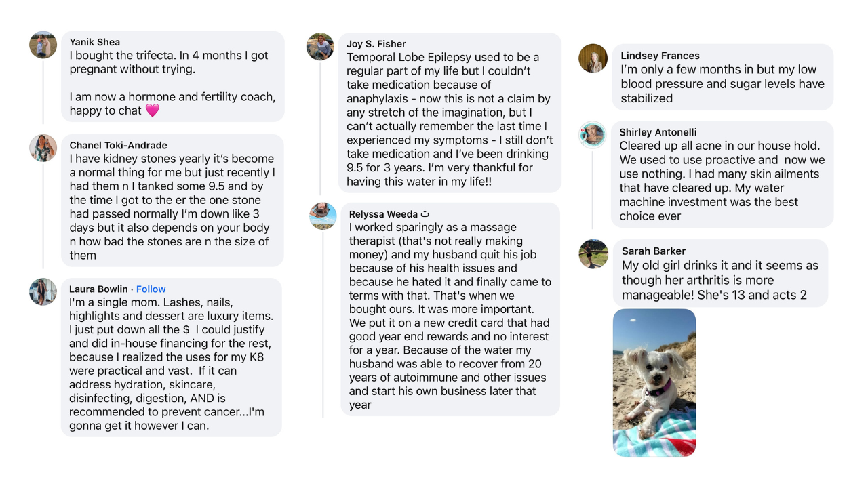Viewport: 868px width, 488px height.
Task: Open the Lindsey Frances name link
Action: pyautogui.click(x=660, y=56)
